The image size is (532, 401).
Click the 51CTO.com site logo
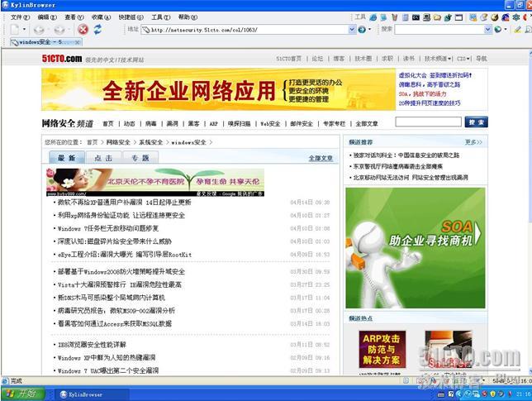pos(62,59)
